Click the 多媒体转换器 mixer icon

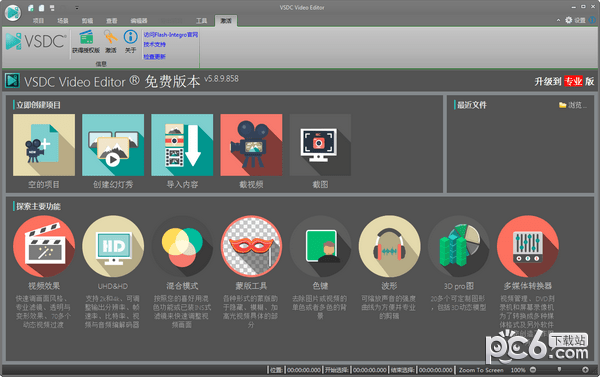coord(528,246)
